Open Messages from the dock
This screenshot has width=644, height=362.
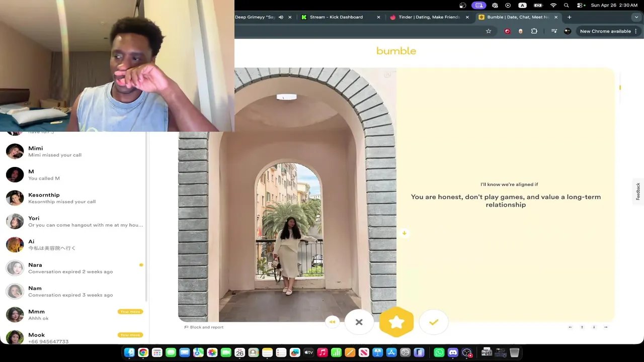[x=171, y=352]
